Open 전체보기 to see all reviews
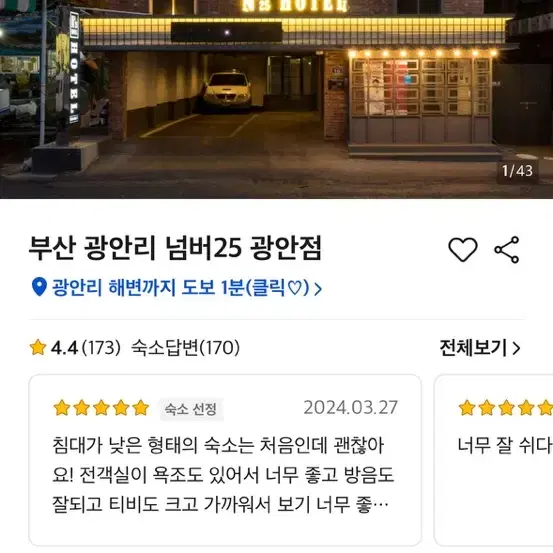 point(473,348)
